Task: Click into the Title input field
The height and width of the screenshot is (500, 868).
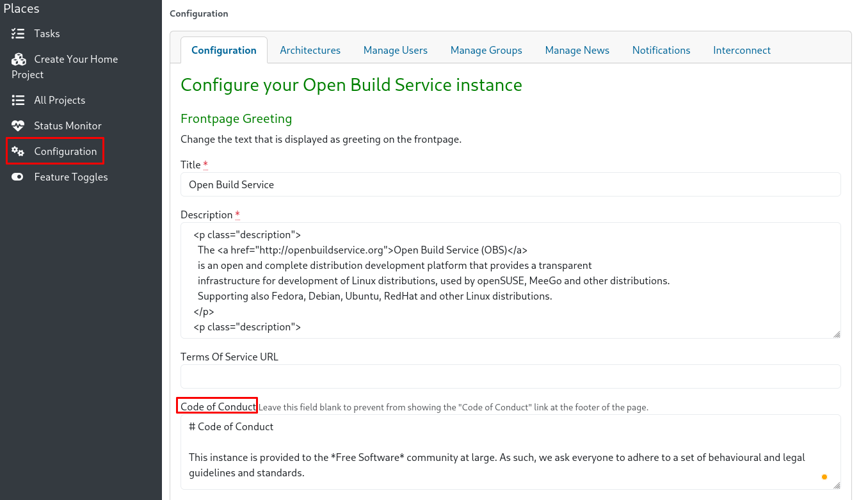Action: 510,184
